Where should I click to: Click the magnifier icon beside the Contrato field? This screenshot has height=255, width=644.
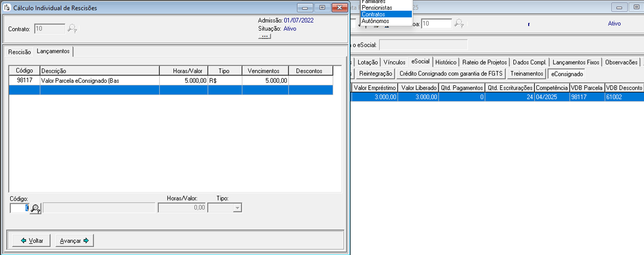pos(72,29)
